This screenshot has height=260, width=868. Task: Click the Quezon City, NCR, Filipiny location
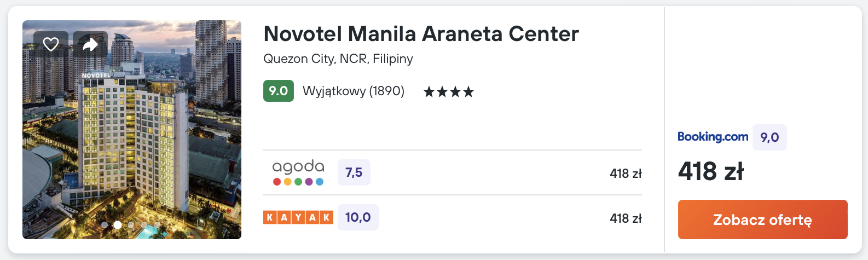click(338, 59)
